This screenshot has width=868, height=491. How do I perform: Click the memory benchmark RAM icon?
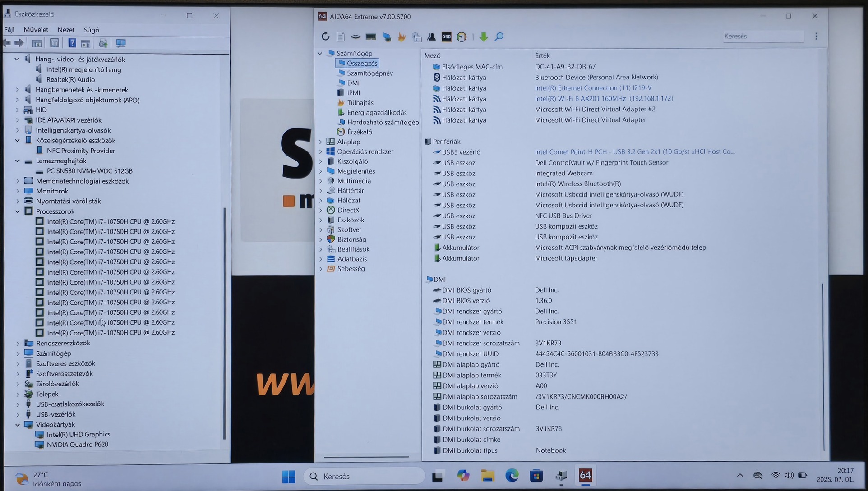tap(371, 37)
